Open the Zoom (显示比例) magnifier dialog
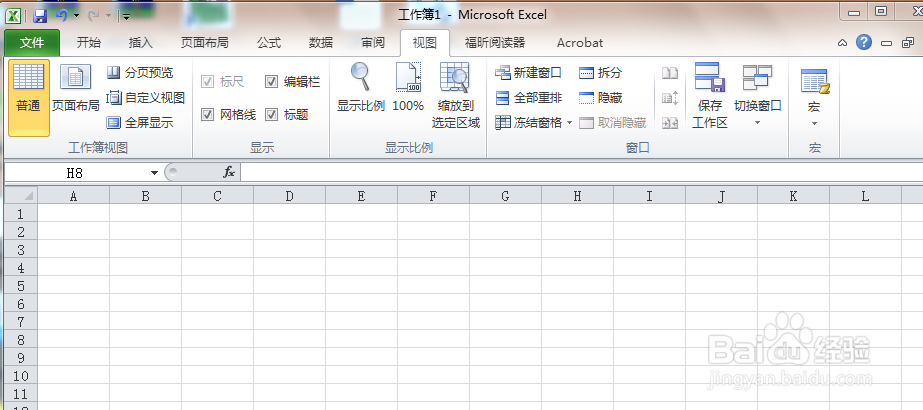The image size is (923, 410). 360,88
